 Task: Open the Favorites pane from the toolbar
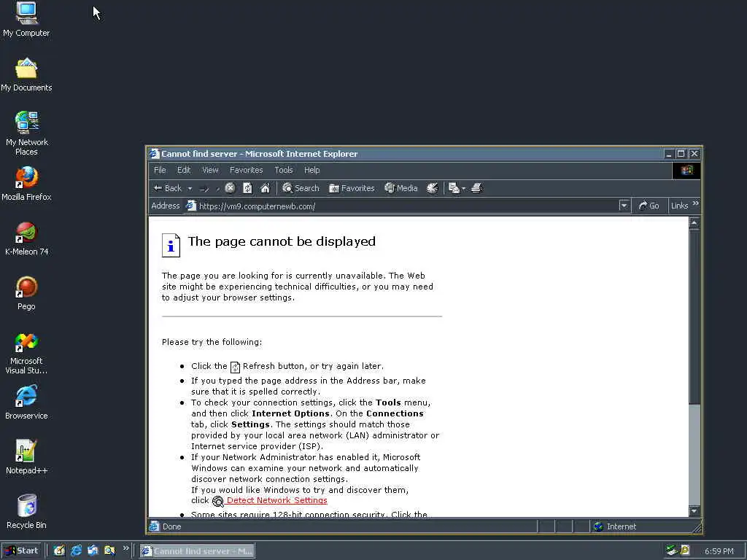(x=352, y=188)
